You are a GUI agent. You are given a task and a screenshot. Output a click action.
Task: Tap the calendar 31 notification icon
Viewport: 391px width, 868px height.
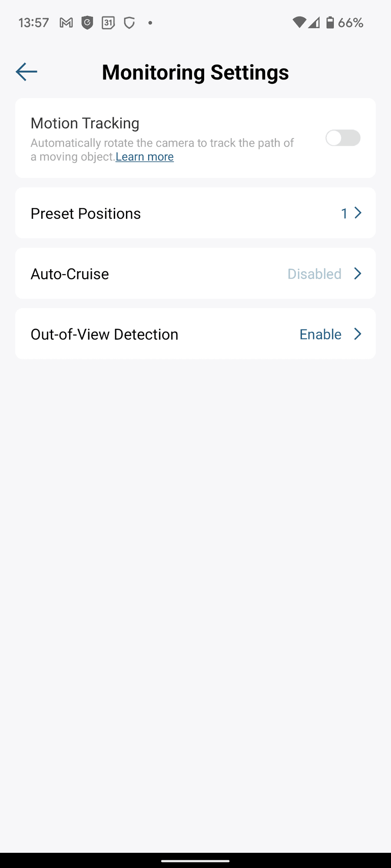click(108, 23)
